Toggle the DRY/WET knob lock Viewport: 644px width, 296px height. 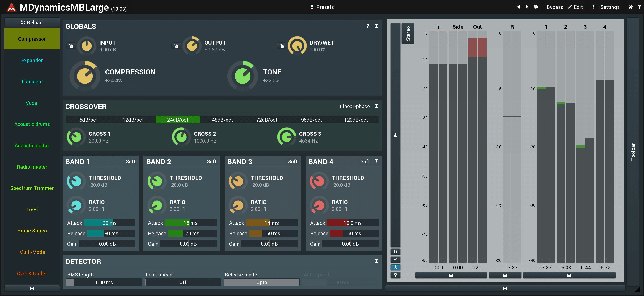(282, 46)
